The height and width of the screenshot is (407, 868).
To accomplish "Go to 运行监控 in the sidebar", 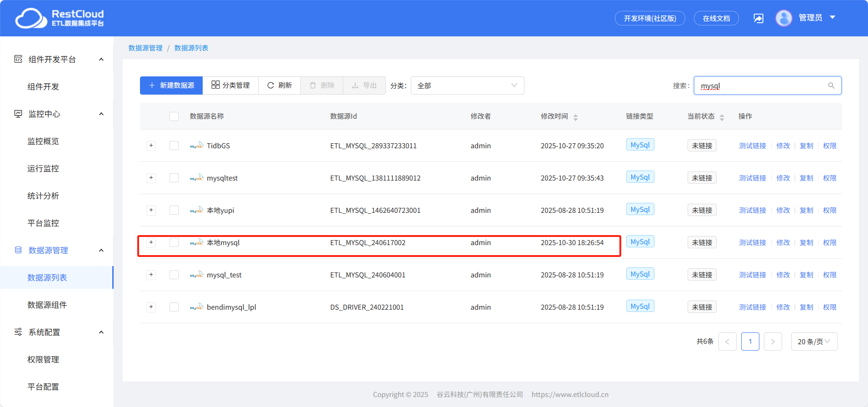I will [x=43, y=168].
